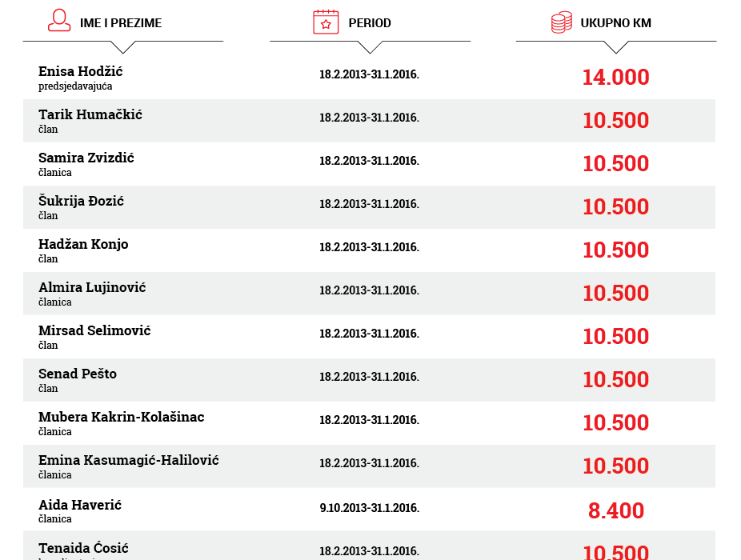Click the period 9.10.2013-31.1.2016. in Aida Haverić's row
The height and width of the screenshot is (560, 741).
(369, 508)
